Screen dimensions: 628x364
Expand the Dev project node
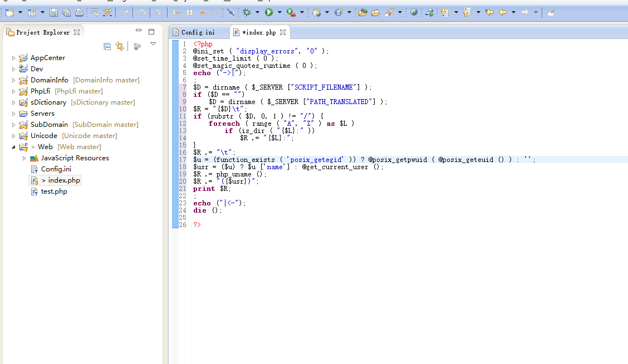click(13, 69)
